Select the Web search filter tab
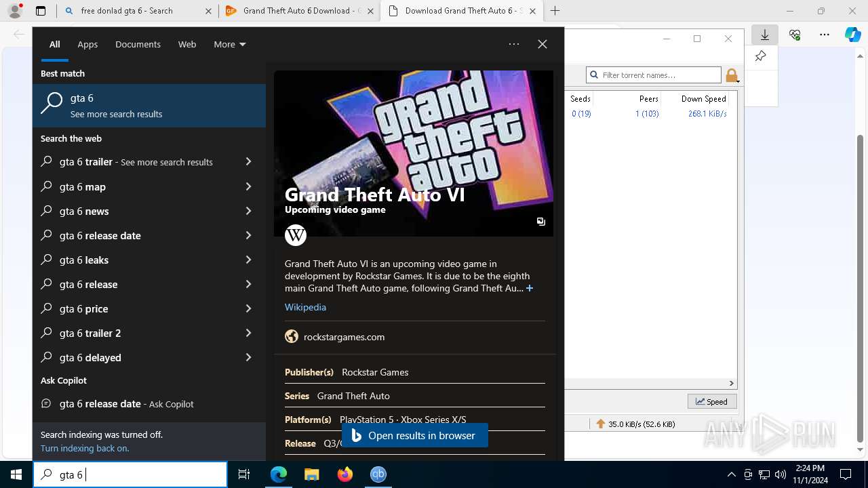This screenshot has height=488, width=868. click(187, 44)
